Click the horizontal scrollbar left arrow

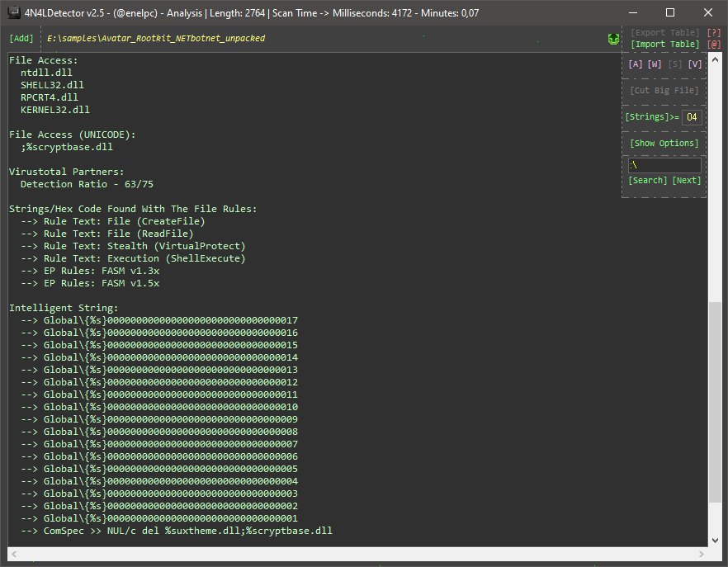(x=14, y=554)
